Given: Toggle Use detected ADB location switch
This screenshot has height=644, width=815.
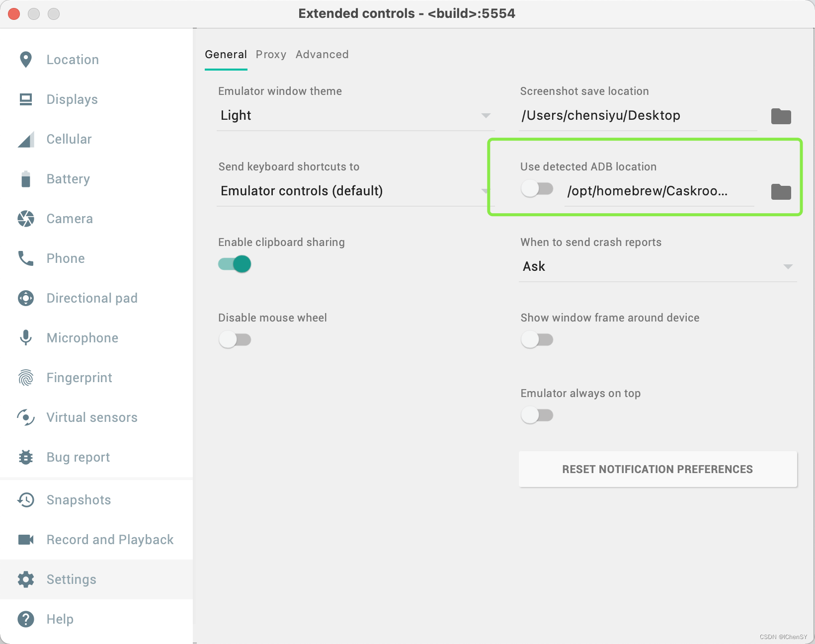Looking at the screenshot, I should pyautogui.click(x=537, y=189).
